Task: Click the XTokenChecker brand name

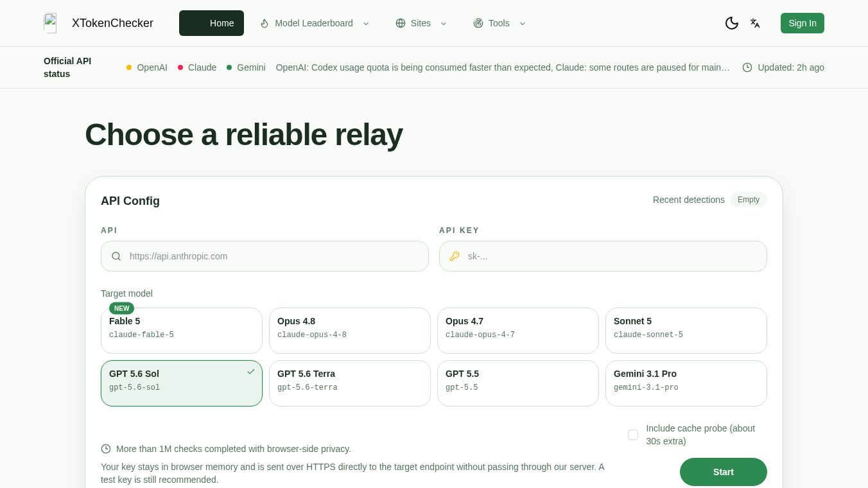Action: coord(112,23)
